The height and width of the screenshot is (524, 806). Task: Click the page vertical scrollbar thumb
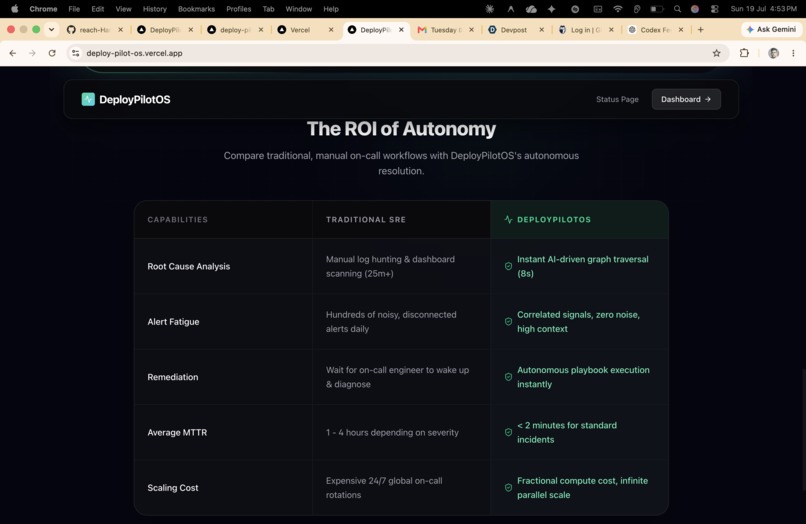(x=803, y=429)
